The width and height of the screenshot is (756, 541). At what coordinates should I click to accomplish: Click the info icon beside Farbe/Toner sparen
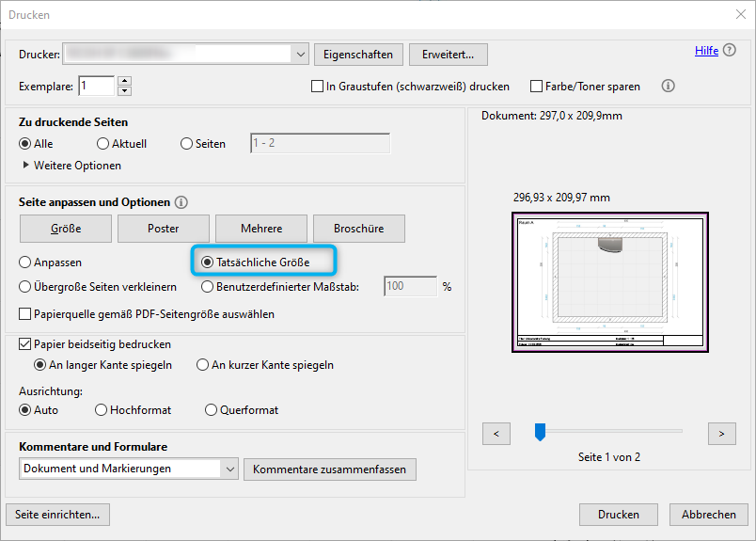coord(668,86)
